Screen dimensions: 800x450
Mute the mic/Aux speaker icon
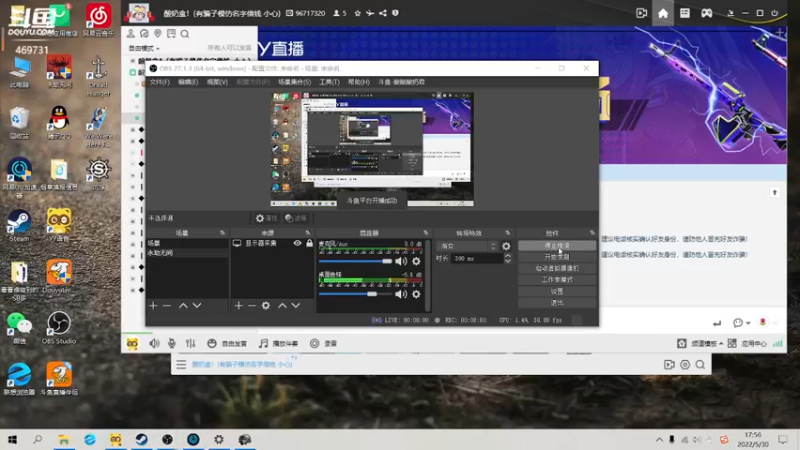pos(401,261)
